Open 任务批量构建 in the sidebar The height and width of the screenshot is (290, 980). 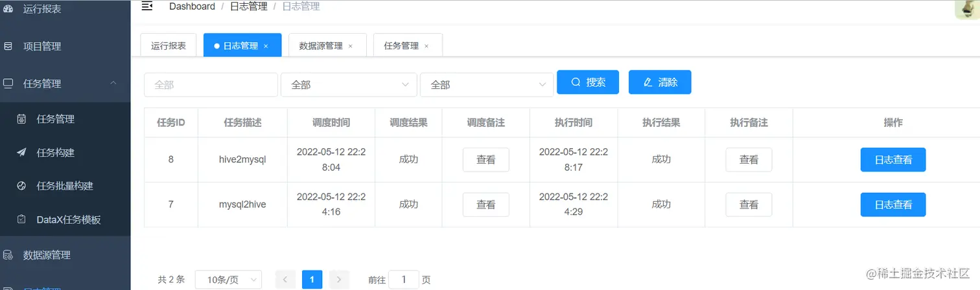click(65, 186)
